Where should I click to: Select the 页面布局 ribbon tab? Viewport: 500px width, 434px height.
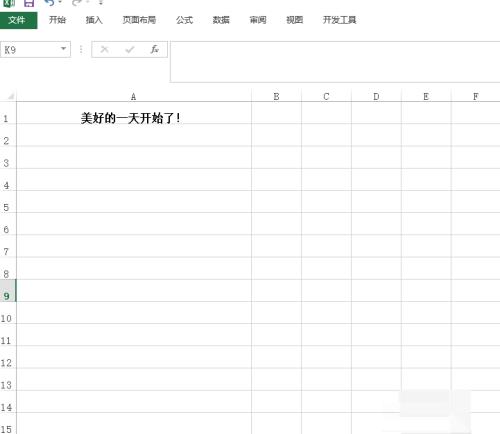click(x=139, y=20)
